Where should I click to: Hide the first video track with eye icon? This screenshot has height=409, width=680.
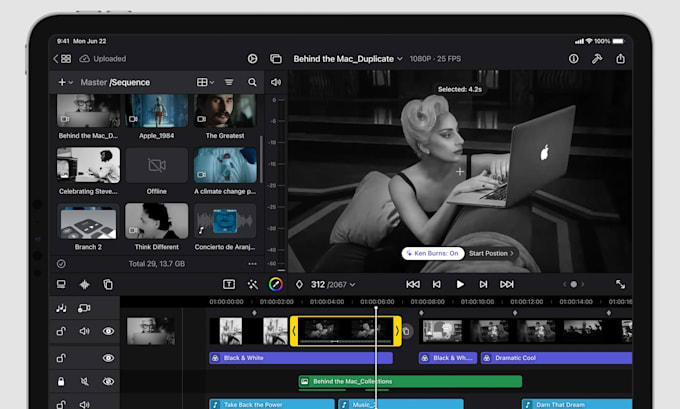pyautogui.click(x=108, y=331)
